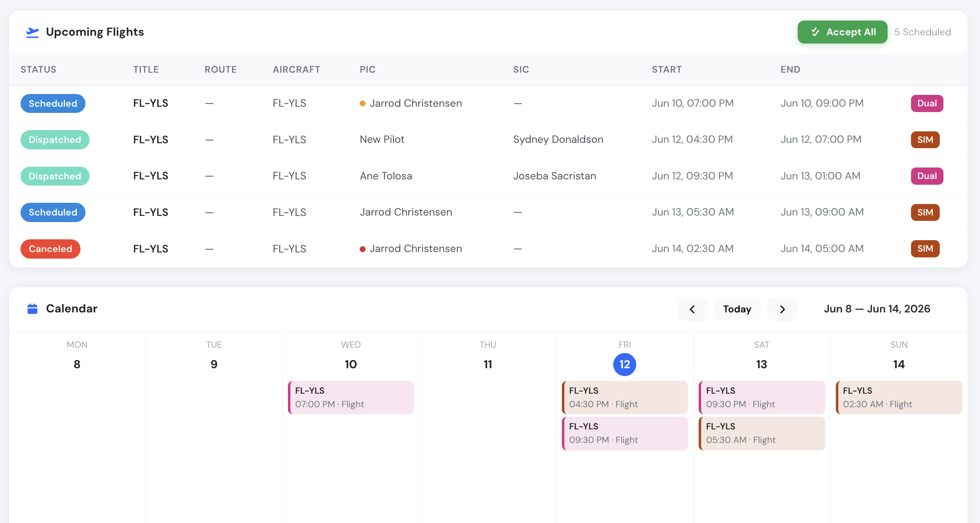Click 'Jun 14, 05:00 AM' end time
The image size is (980, 523).
click(822, 249)
